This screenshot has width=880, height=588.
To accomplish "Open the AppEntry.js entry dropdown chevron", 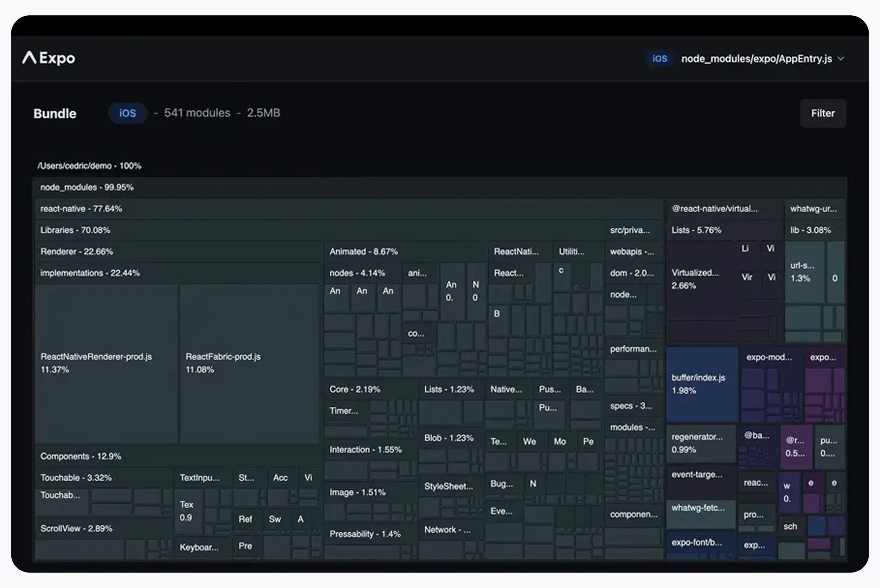I will point(841,59).
